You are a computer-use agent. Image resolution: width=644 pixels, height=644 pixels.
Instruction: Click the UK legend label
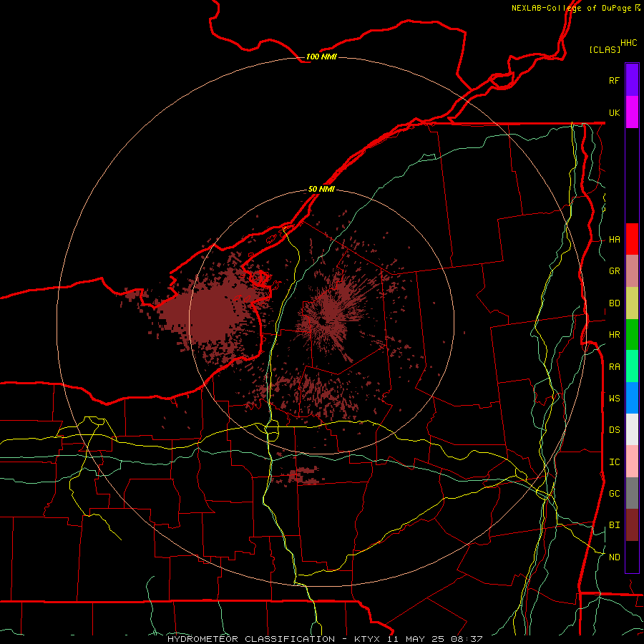614,112
